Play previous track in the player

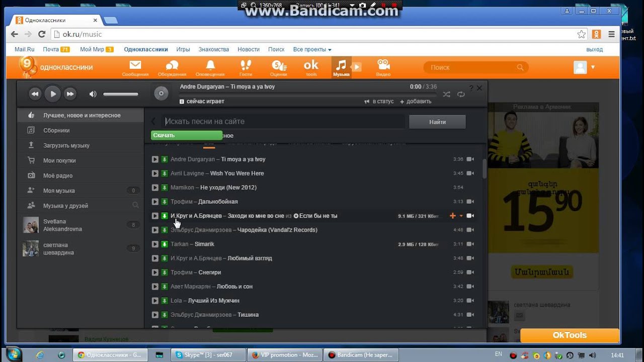tap(35, 94)
